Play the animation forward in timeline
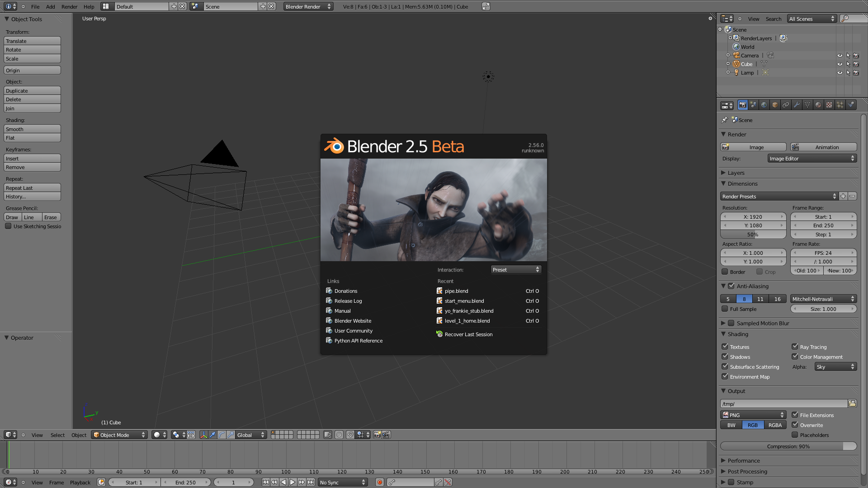This screenshot has height=488, width=868. click(292, 482)
